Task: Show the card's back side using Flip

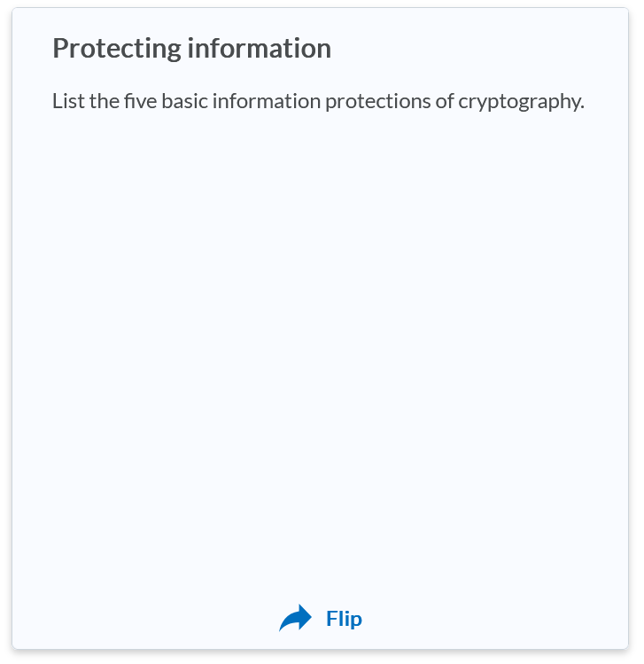Action: click(x=343, y=619)
